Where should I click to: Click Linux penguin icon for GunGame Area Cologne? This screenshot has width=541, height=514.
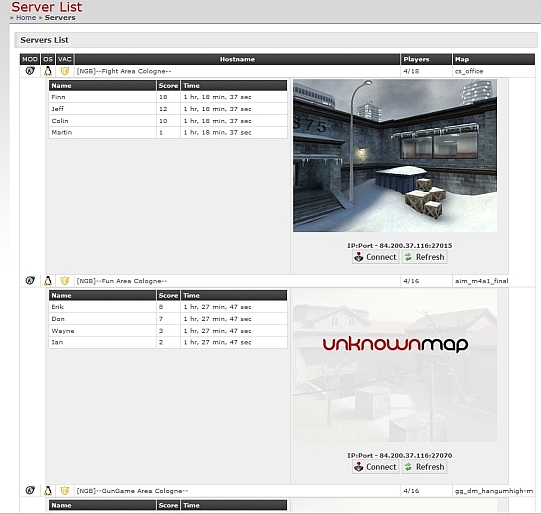[48, 491]
